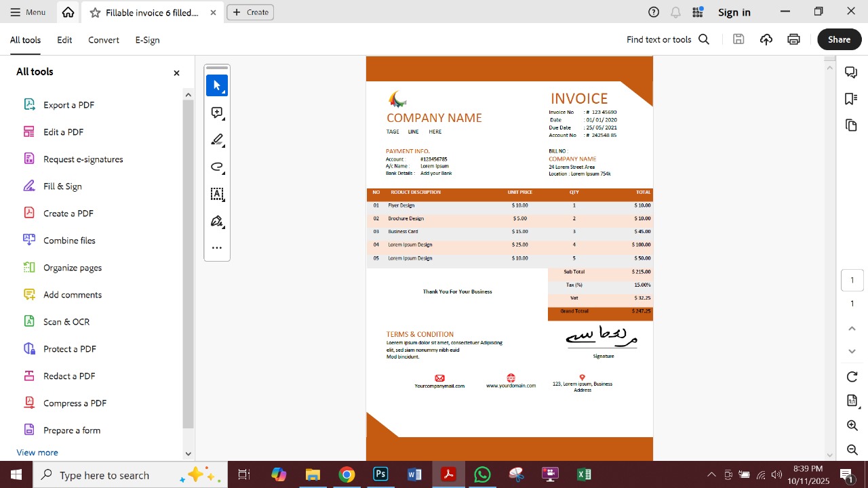
Task: Click the add comment tool icon
Action: [217, 113]
